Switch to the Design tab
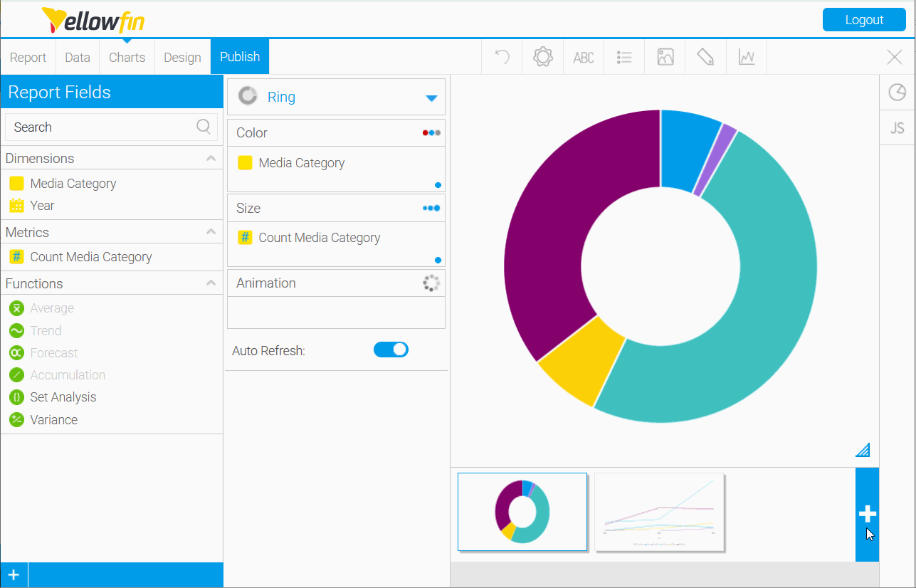The width and height of the screenshot is (916, 588). tap(182, 57)
